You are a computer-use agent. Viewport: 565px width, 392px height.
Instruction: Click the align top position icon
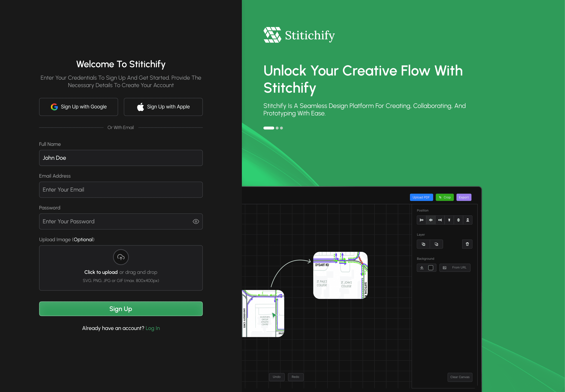pyautogui.click(x=449, y=220)
